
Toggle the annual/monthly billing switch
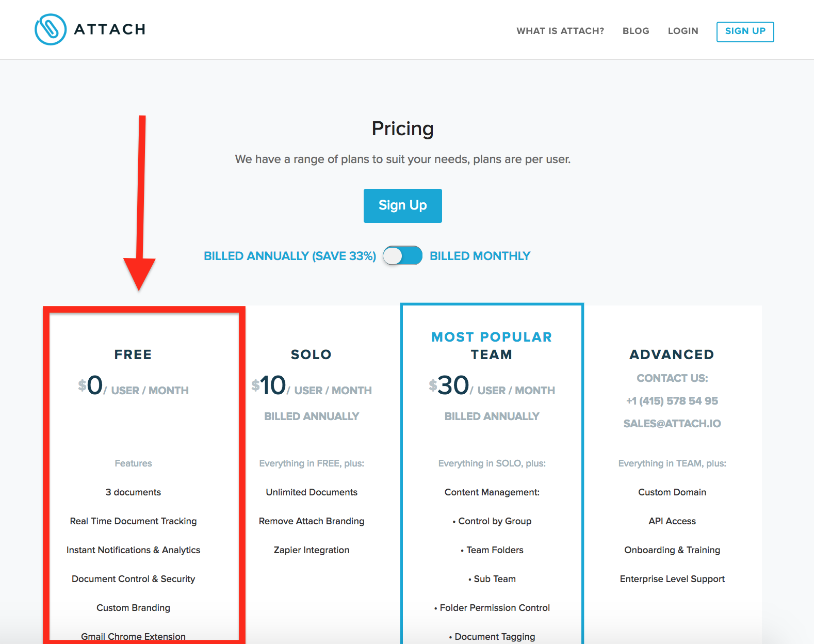[x=402, y=255]
